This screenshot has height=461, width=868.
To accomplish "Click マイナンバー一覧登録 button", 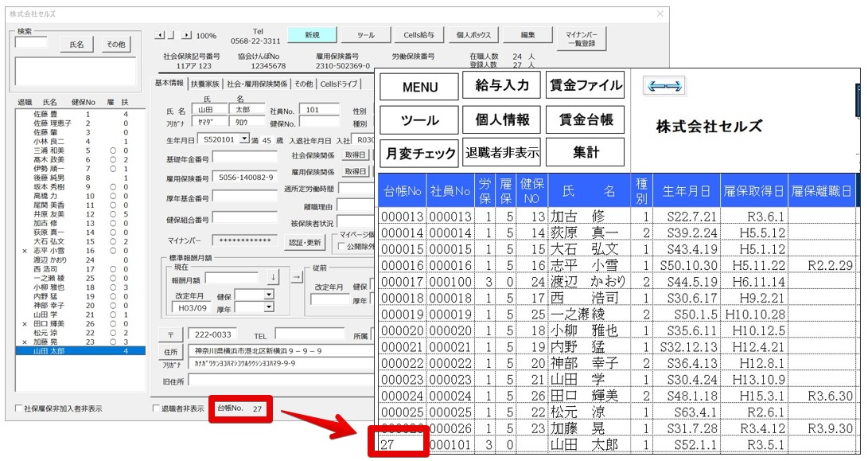I will [582, 38].
